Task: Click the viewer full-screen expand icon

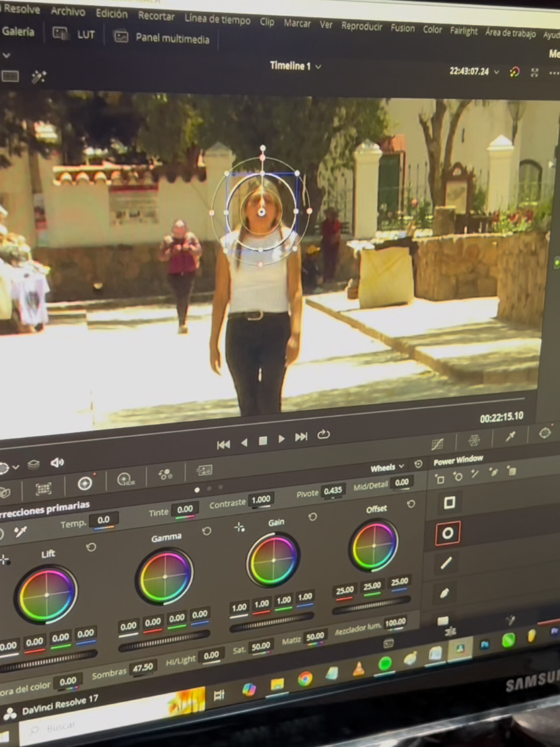Action: tap(534, 73)
